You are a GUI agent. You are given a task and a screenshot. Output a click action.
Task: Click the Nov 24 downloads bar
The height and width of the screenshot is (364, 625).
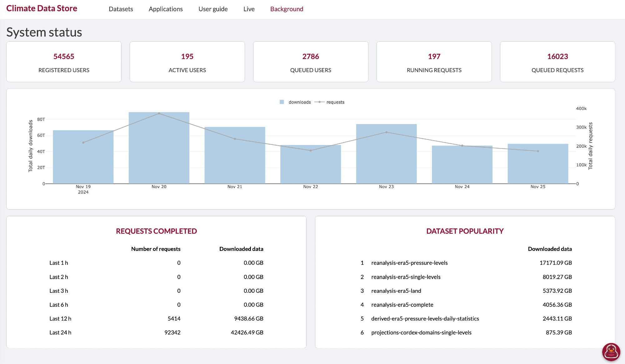pos(462,165)
